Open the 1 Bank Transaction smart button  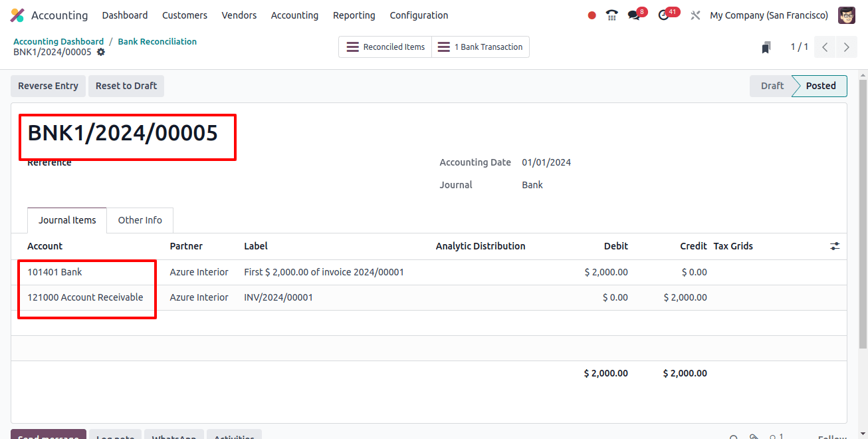click(481, 47)
